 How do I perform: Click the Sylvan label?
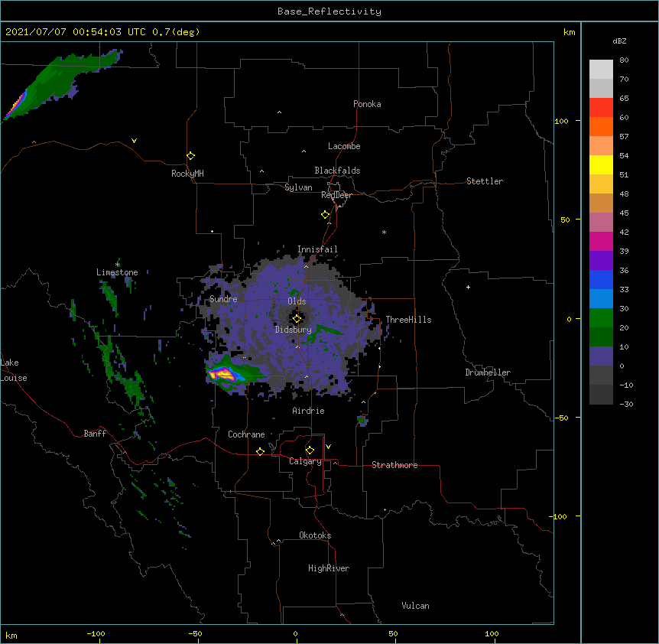pyautogui.click(x=298, y=187)
